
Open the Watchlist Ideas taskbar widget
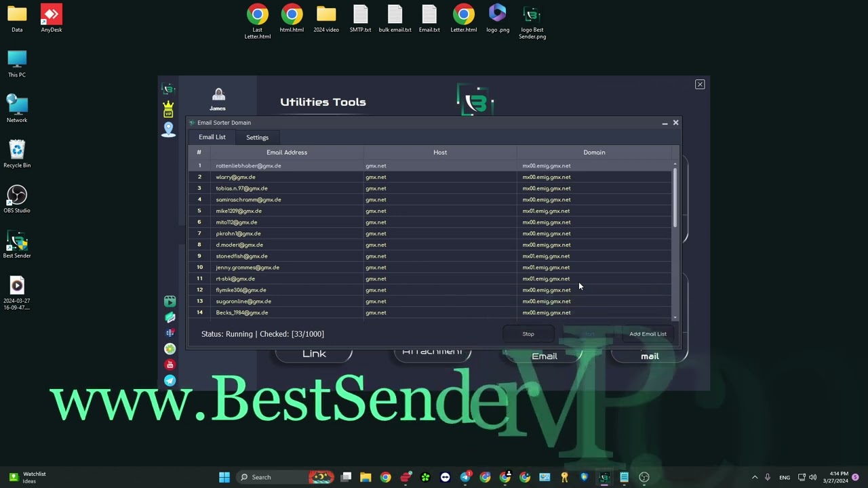[28, 477]
